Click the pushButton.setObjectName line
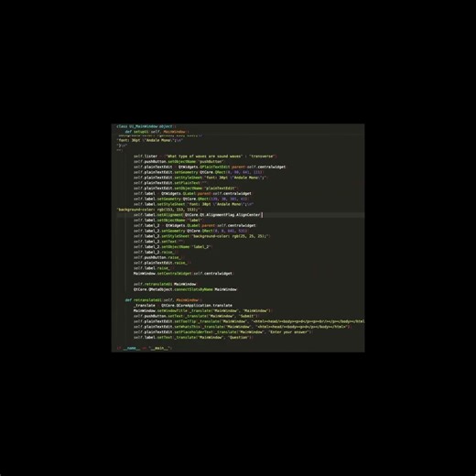This screenshot has height=476, width=476. 179,161
